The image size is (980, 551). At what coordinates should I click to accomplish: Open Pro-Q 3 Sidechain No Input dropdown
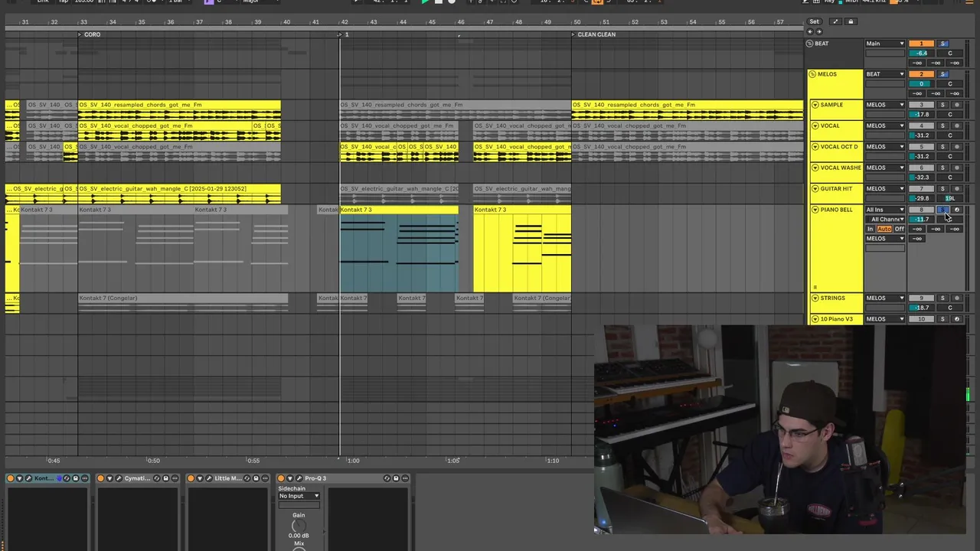point(299,496)
